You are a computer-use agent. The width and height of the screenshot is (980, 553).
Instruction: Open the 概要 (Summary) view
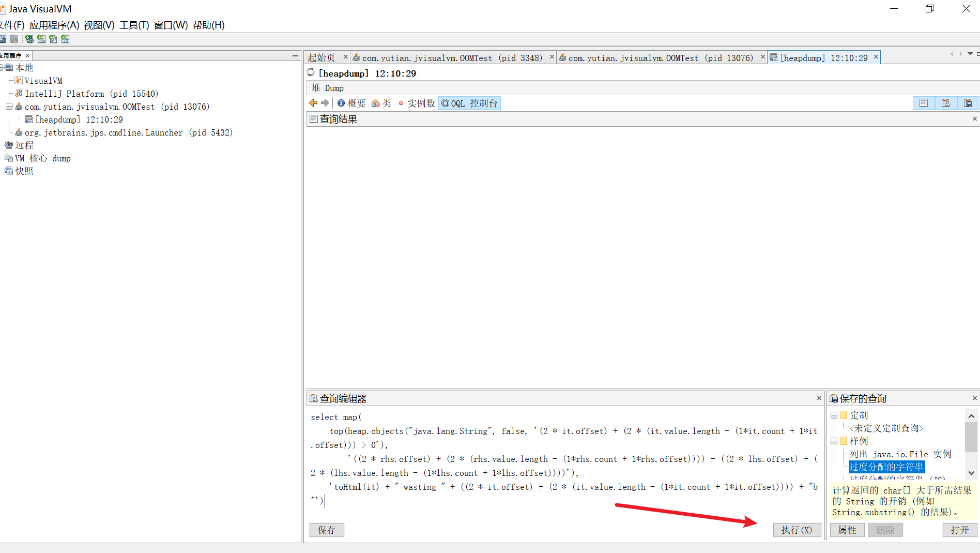point(351,103)
